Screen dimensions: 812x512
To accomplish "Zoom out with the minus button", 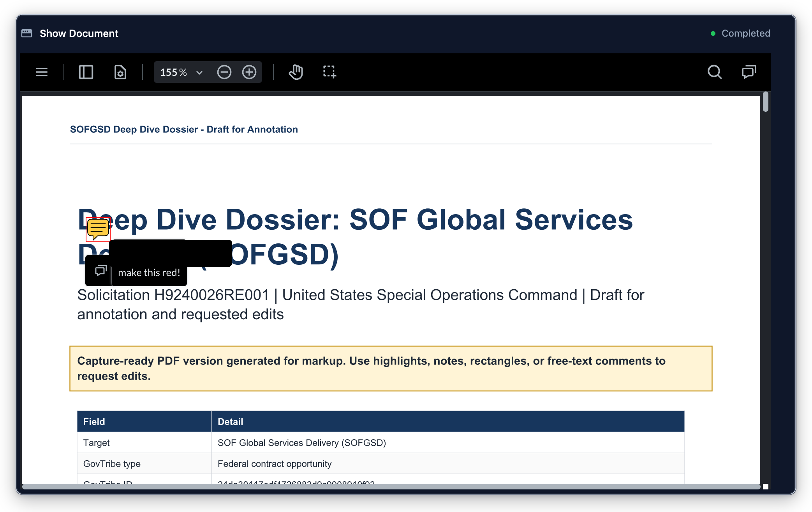I will point(224,72).
